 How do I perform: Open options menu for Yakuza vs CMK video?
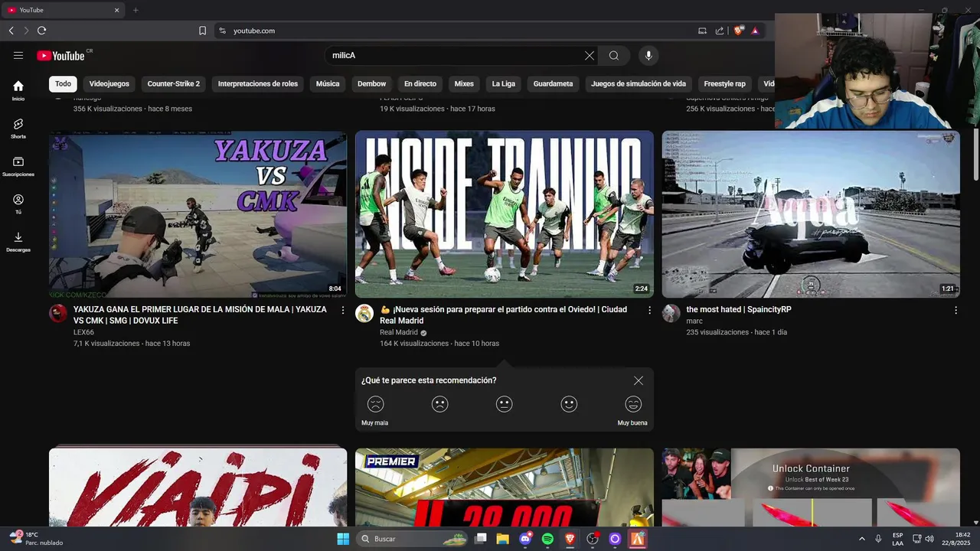click(x=343, y=310)
